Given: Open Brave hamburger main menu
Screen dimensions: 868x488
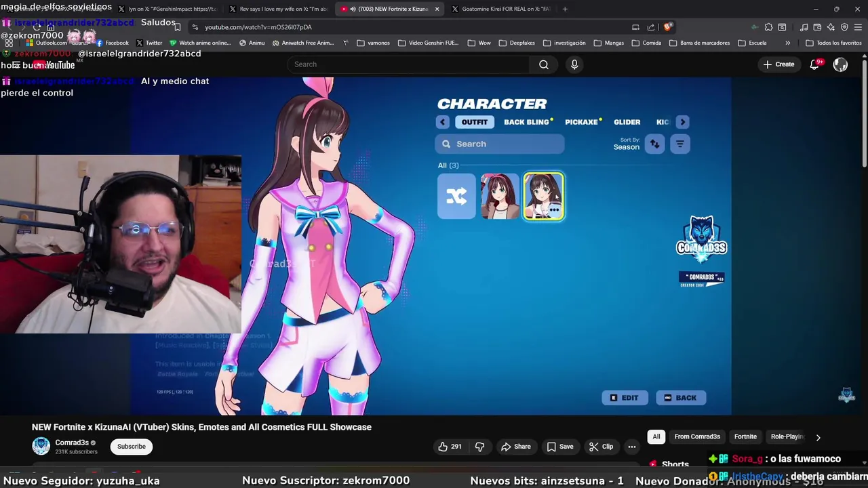Looking at the screenshot, I should (x=858, y=27).
